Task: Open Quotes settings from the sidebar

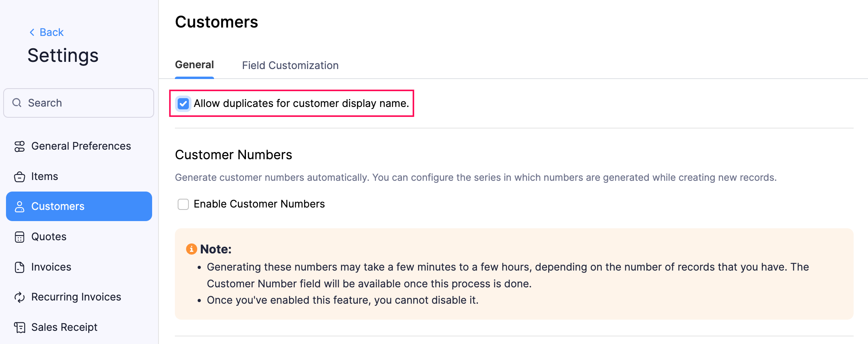Action: (49, 237)
